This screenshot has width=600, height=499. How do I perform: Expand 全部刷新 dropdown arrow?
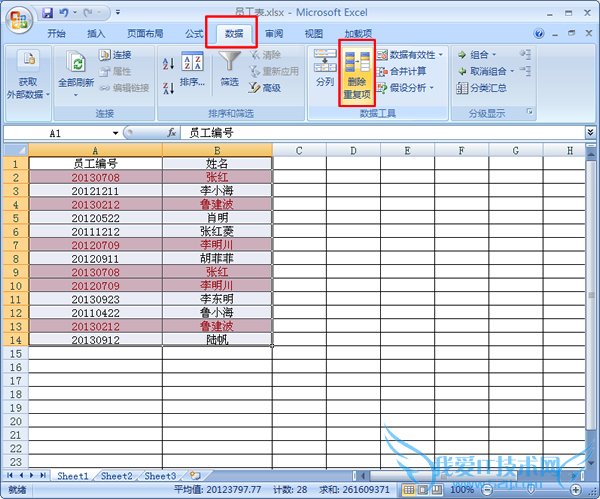pos(76,95)
